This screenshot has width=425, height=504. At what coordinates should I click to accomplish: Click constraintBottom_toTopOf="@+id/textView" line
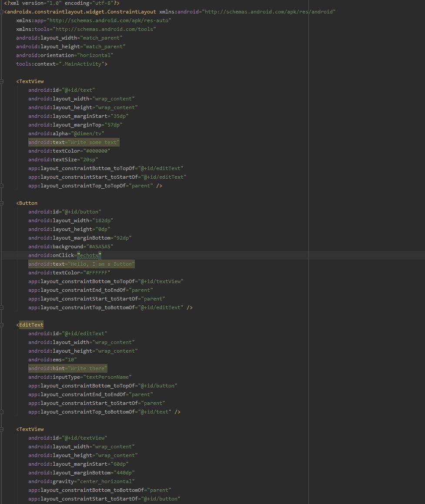106,282
